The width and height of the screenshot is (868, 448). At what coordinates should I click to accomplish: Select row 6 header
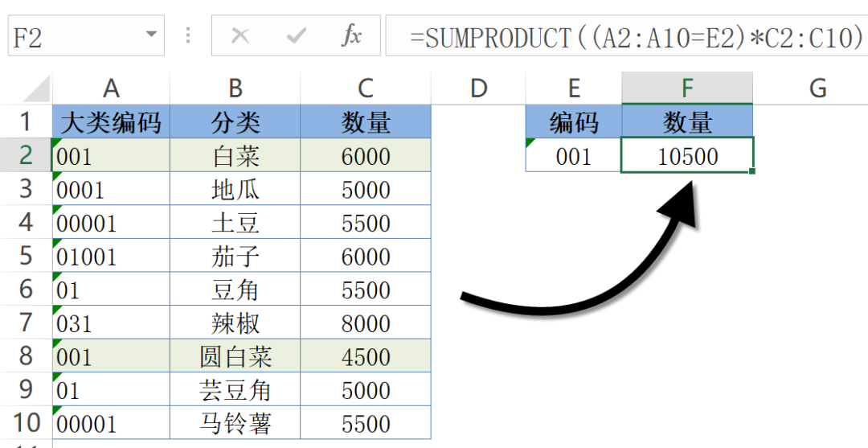click(x=26, y=289)
